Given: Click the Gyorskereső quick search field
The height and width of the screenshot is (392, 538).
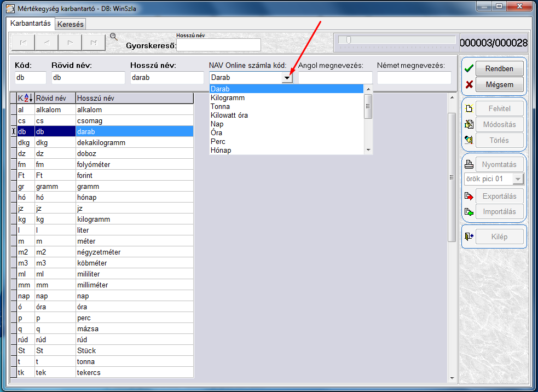Looking at the screenshot, I should 218,45.
